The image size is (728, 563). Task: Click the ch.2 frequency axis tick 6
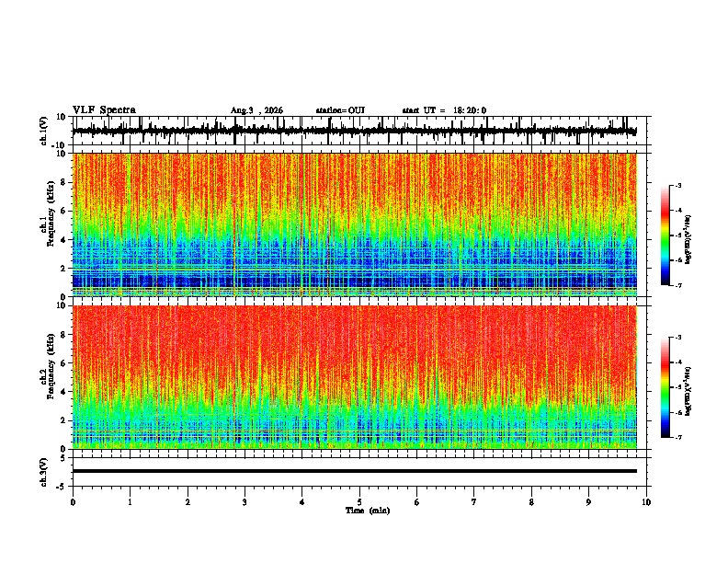point(63,363)
